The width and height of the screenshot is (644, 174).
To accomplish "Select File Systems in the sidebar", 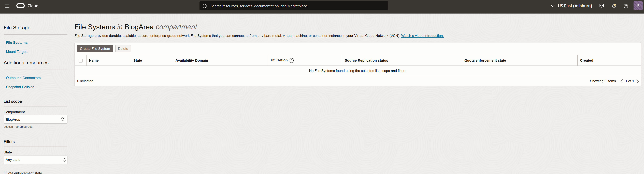I will pyautogui.click(x=17, y=43).
